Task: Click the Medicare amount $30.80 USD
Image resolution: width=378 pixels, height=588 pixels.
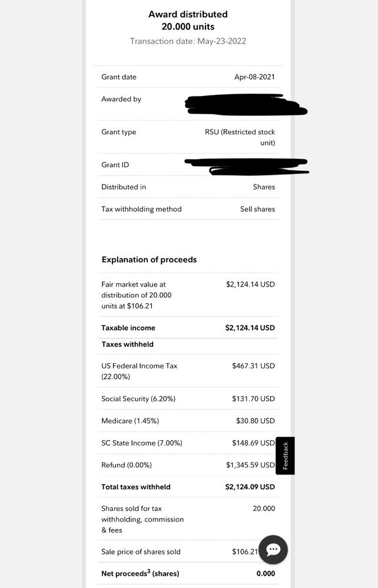Action: pos(255,421)
